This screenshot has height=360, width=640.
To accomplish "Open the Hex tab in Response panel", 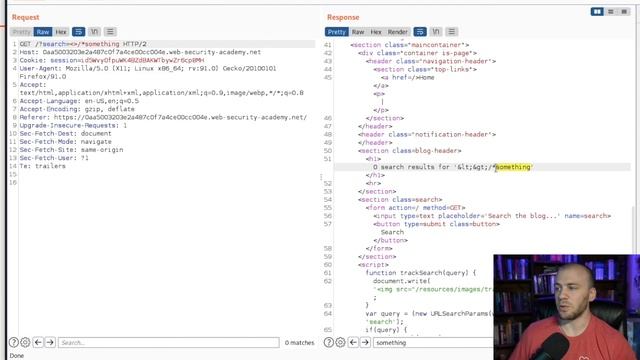I will pyautogui.click(x=376, y=32).
